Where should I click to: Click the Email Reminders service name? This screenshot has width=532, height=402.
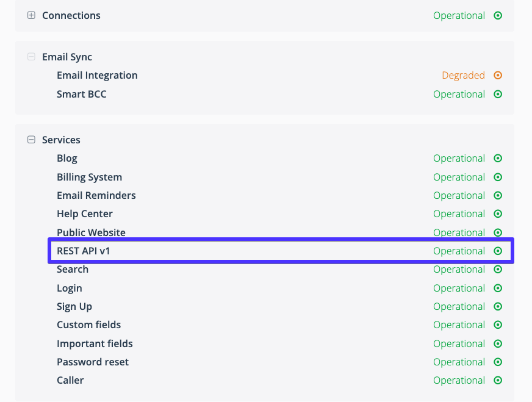(96, 195)
